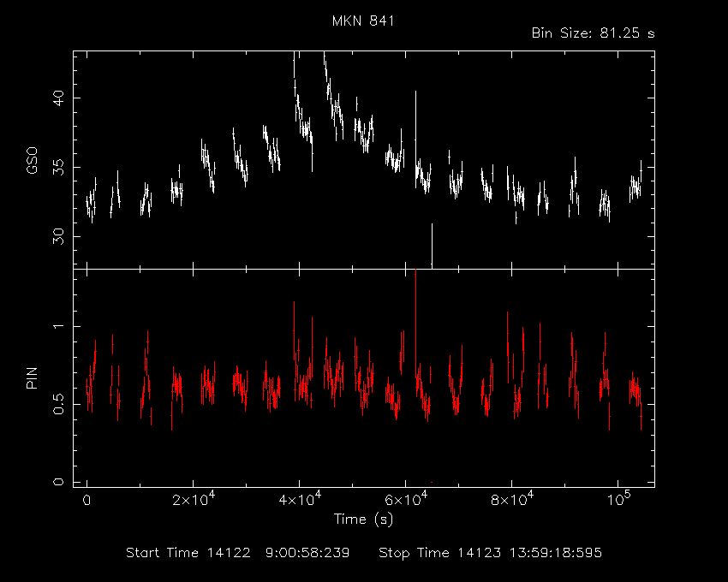Click the "Start Time 14122 9:00:58:239" text

(x=238, y=553)
